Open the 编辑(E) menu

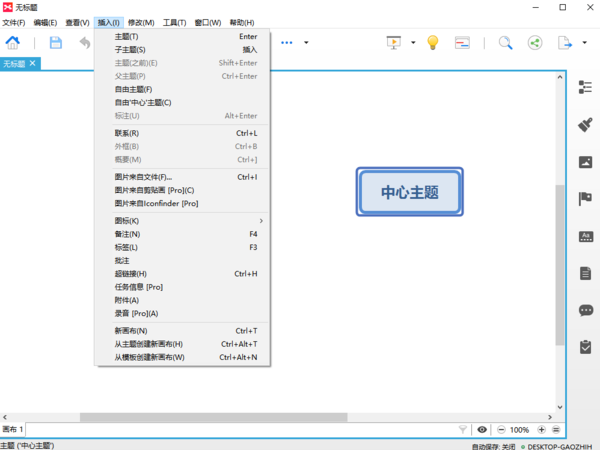click(x=45, y=23)
